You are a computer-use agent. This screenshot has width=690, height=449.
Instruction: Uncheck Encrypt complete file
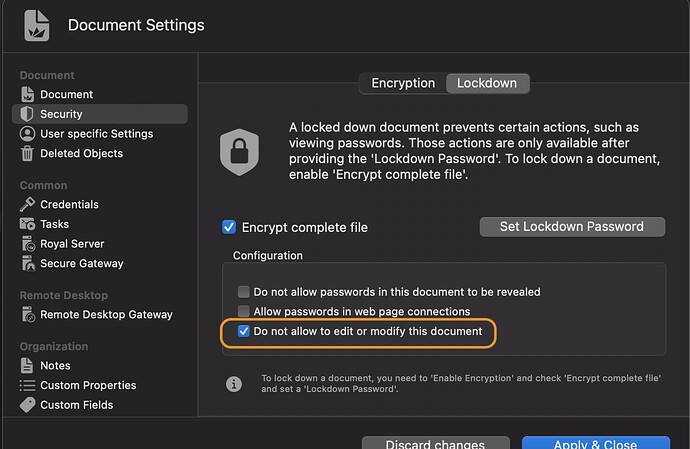coord(229,228)
